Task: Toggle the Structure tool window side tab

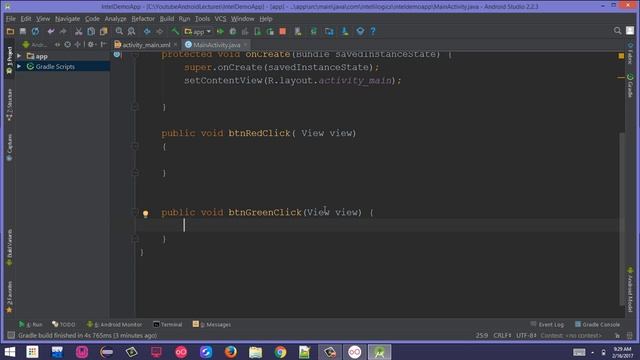Action: [9, 105]
